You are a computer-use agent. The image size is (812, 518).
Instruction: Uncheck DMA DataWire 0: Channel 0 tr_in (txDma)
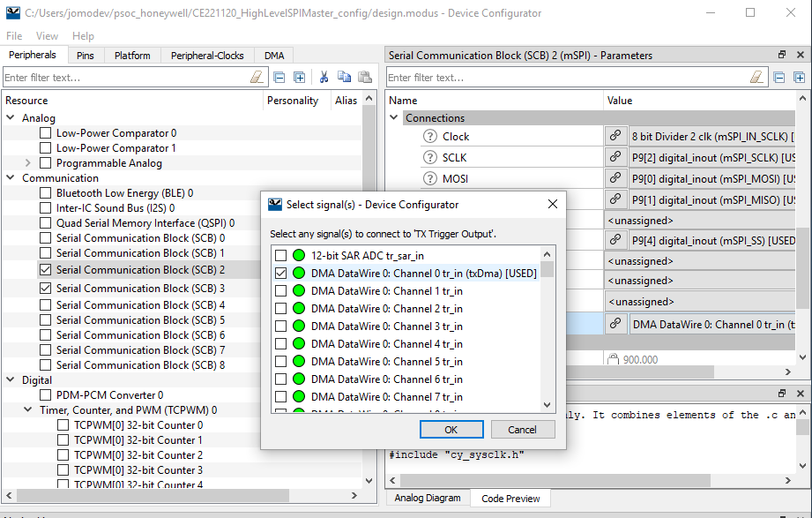point(280,273)
